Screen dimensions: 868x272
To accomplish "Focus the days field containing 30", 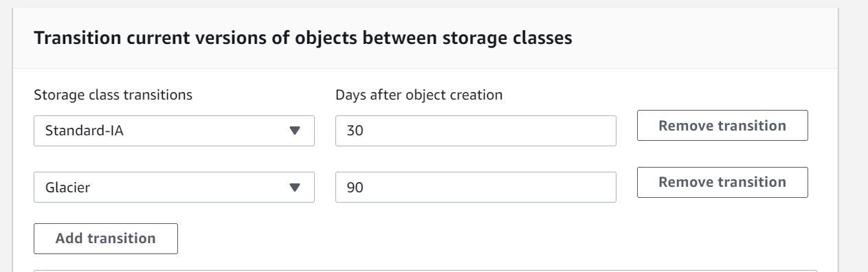I will point(476,131).
